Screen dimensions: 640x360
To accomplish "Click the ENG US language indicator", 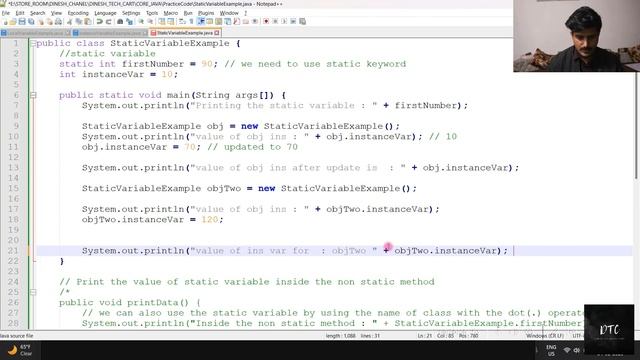I will (551, 350).
